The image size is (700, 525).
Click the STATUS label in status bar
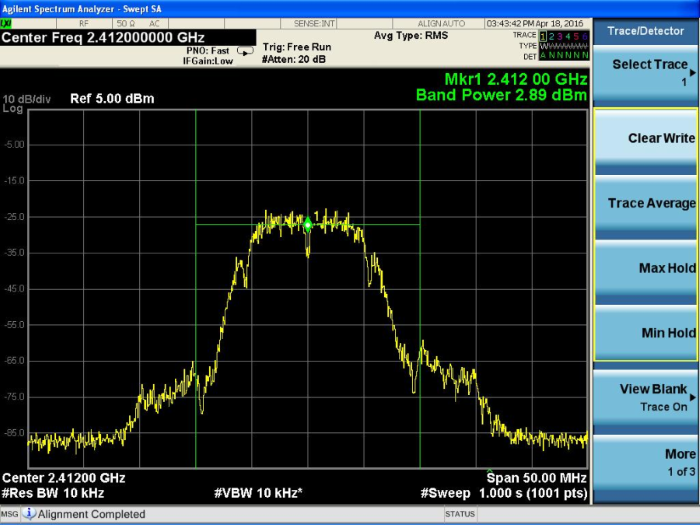460,515
